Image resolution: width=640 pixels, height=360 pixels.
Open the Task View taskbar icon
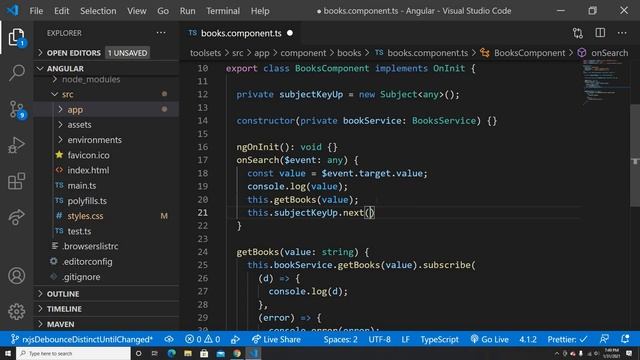pyautogui.click(x=154, y=353)
